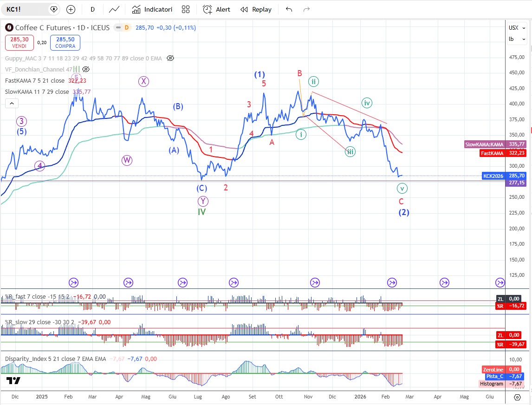Click the rightmost contract rollover marker icon
The height and width of the screenshot is (405, 532).
(500, 282)
